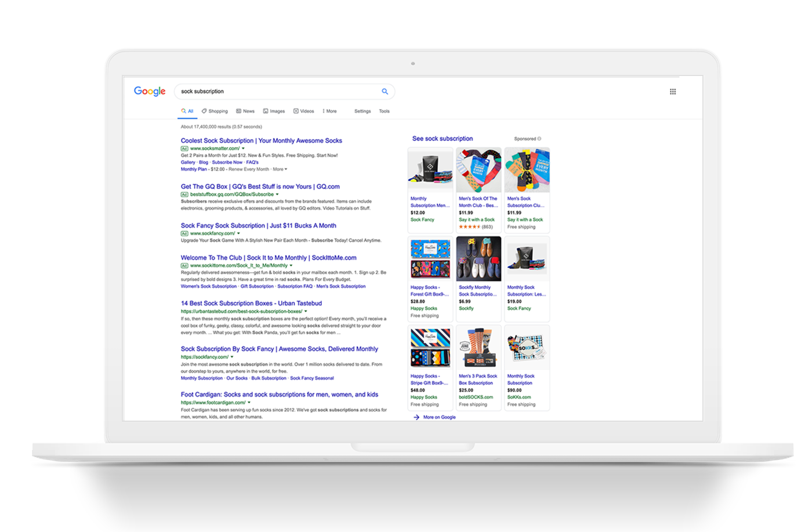
Task: Open the $12.00 Sock Fancy product thumbnail
Action: [430, 170]
